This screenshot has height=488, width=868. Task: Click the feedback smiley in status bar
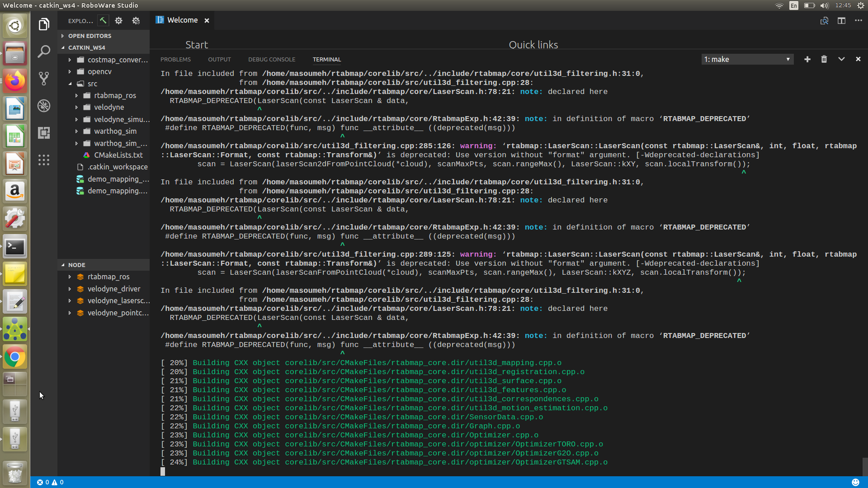855,482
